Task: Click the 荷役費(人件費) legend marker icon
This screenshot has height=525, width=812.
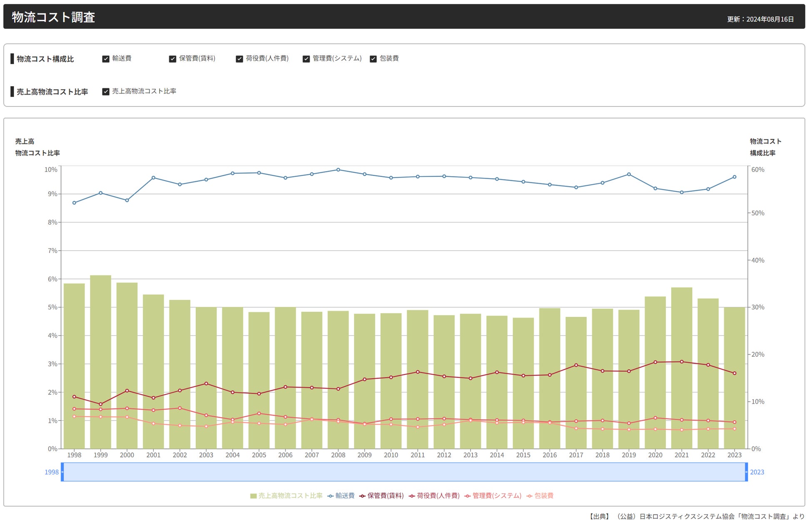Action: click(412, 496)
